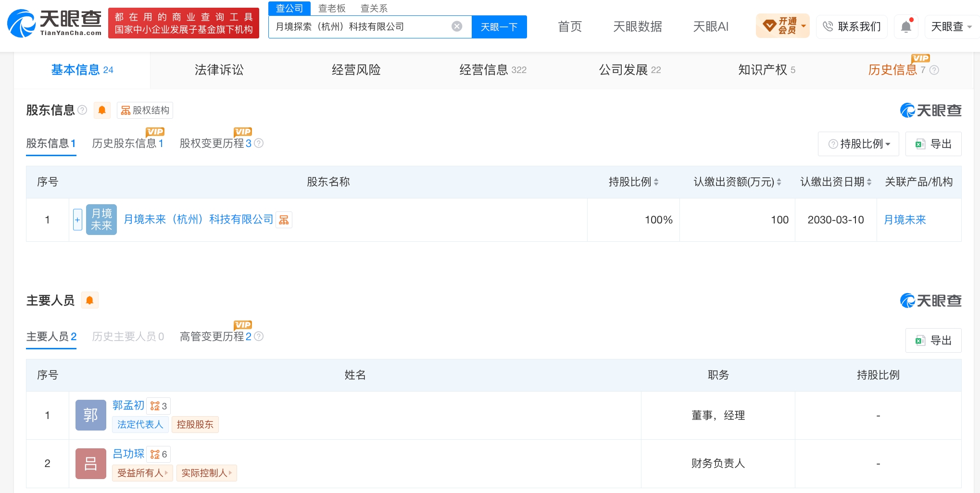The height and width of the screenshot is (493, 980).
Task: Expand 受益所有人 tag for 吕功琛
Action: pyautogui.click(x=142, y=473)
